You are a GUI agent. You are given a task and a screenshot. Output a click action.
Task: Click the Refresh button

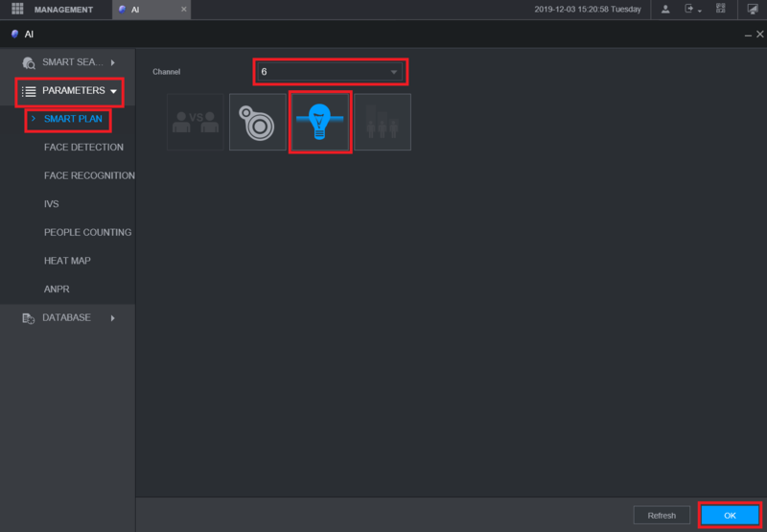[x=662, y=516]
